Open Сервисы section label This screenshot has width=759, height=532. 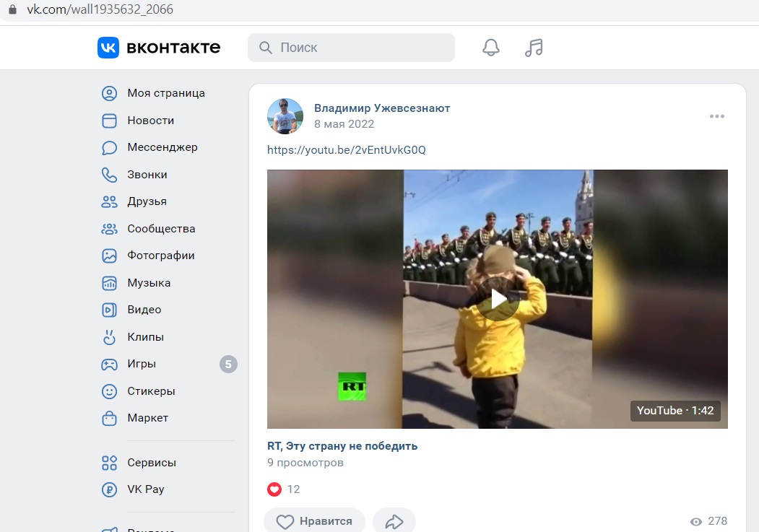coord(152,463)
